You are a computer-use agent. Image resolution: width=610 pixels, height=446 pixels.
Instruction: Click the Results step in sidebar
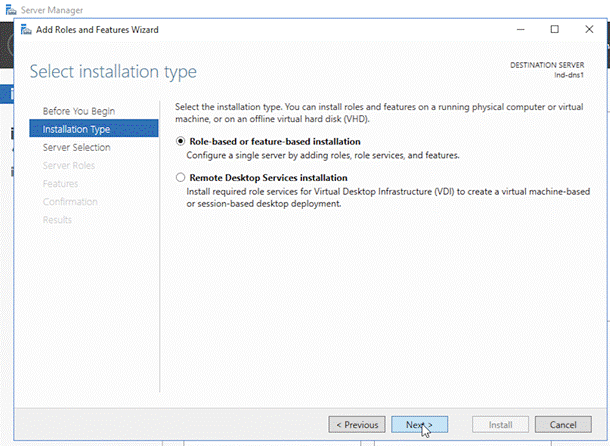[x=57, y=219]
